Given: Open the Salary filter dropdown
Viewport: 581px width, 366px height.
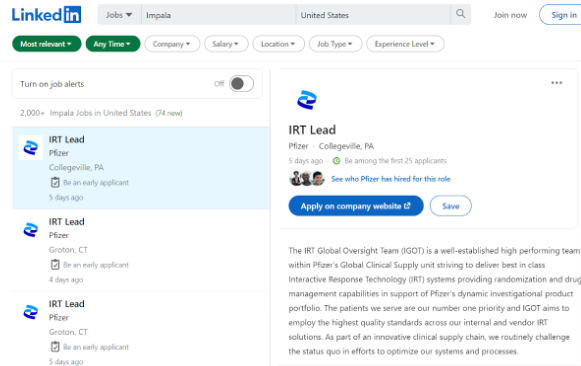Looking at the screenshot, I should click(226, 44).
